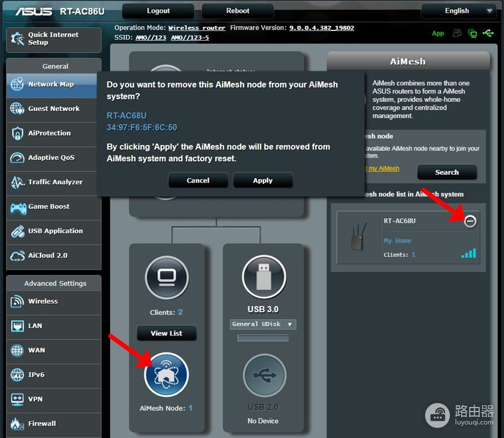
Task: Click the AiCloud 2.0 cloud icon
Action: click(17, 256)
